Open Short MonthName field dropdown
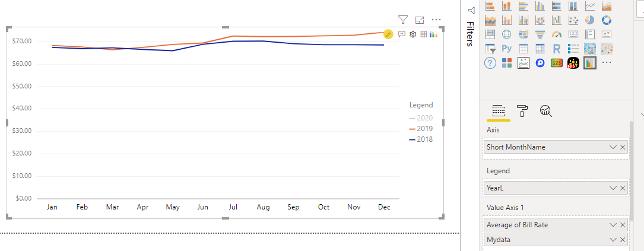 coord(613,147)
